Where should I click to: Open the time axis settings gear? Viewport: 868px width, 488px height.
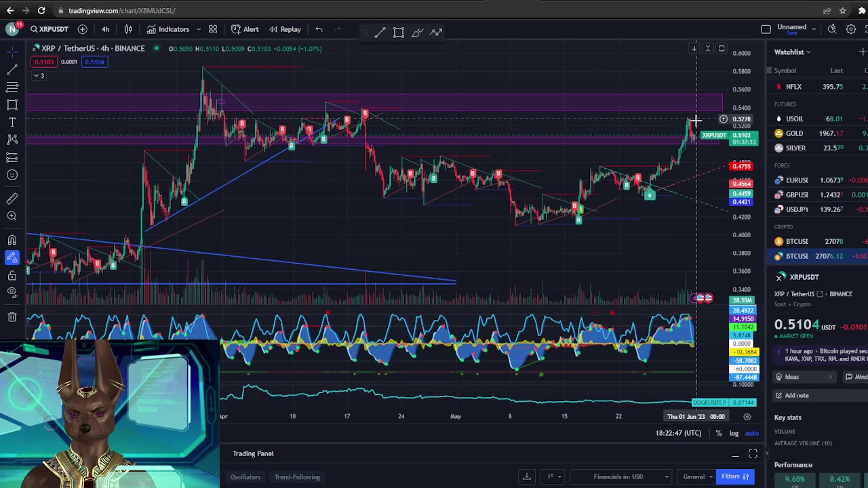pos(747,417)
